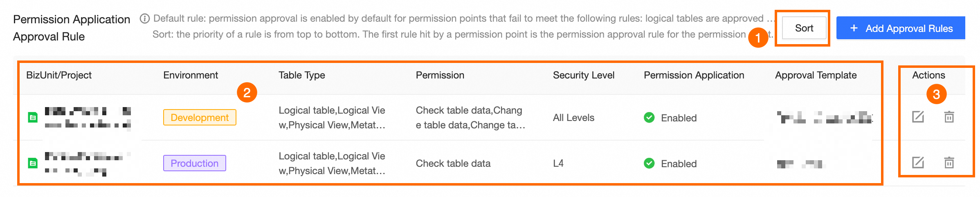Click the info icon beside Default rule

(144, 18)
